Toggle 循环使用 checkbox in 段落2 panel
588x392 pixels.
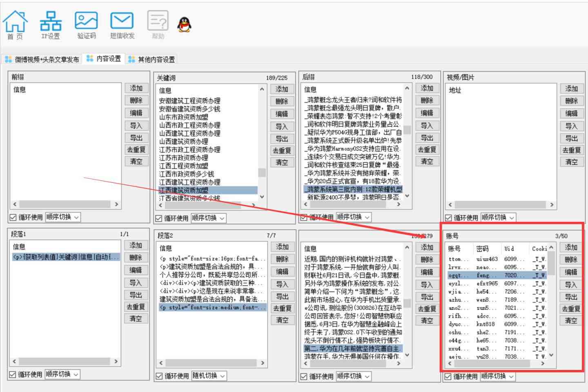coord(159,376)
